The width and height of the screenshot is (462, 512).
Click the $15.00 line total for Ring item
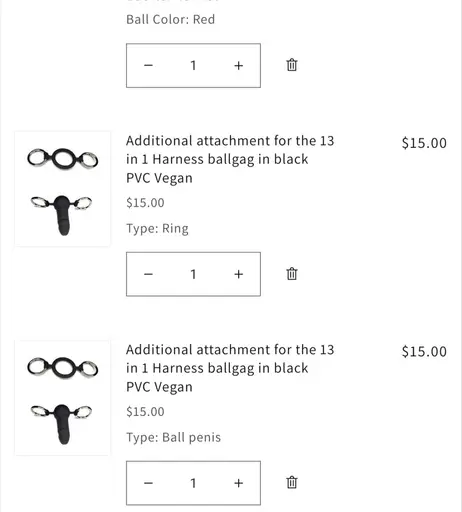point(424,143)
